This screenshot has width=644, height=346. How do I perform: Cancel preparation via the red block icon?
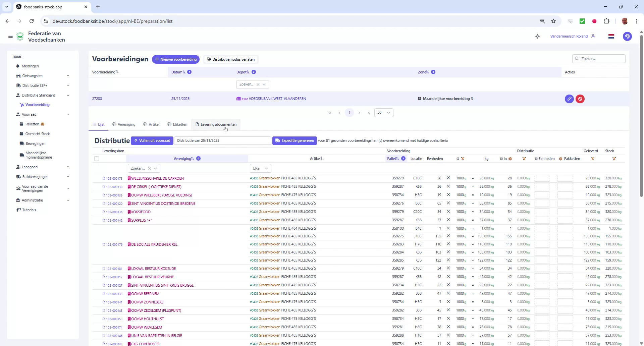click(581, 99)
